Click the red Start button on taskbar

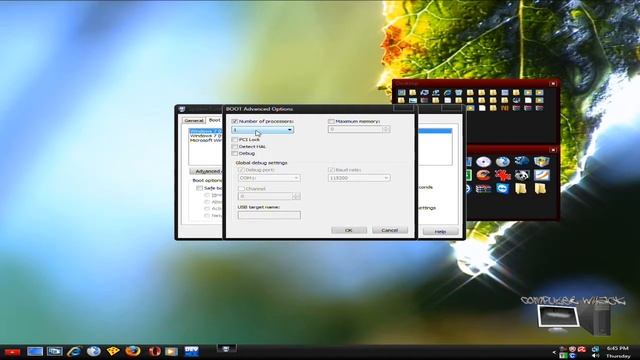click(12, 352)
